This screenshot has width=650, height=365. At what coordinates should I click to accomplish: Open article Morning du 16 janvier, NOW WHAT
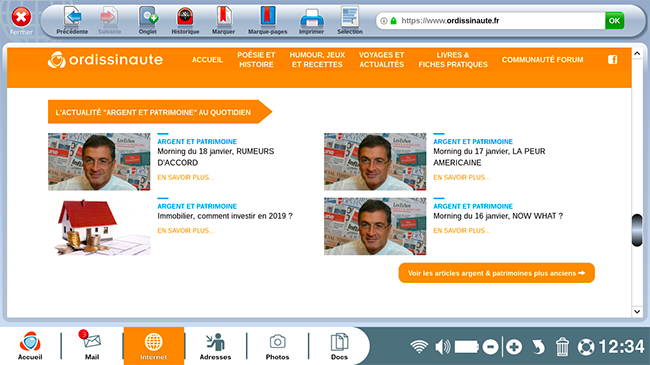point(498,216)
